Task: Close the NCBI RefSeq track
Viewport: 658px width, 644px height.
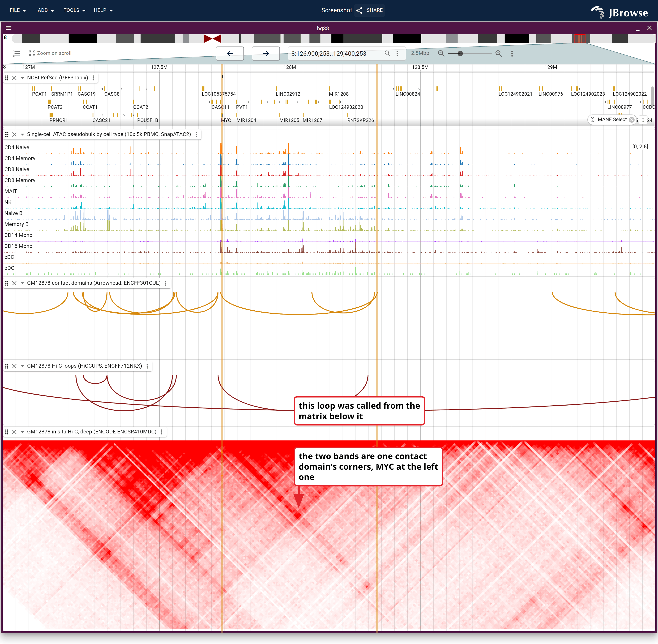Action: pyautogui.click(x=14, y=78)
